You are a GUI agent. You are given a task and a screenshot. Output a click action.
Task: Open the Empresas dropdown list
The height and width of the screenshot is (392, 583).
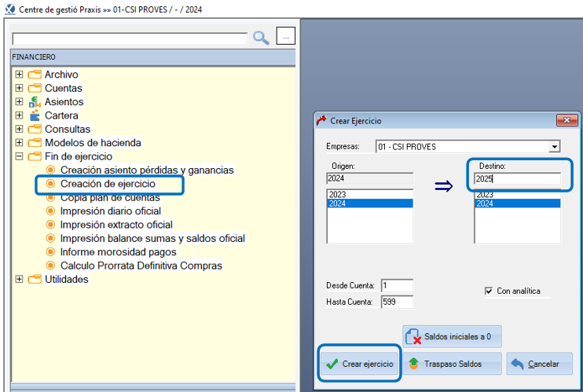click(x=554, y=147)
